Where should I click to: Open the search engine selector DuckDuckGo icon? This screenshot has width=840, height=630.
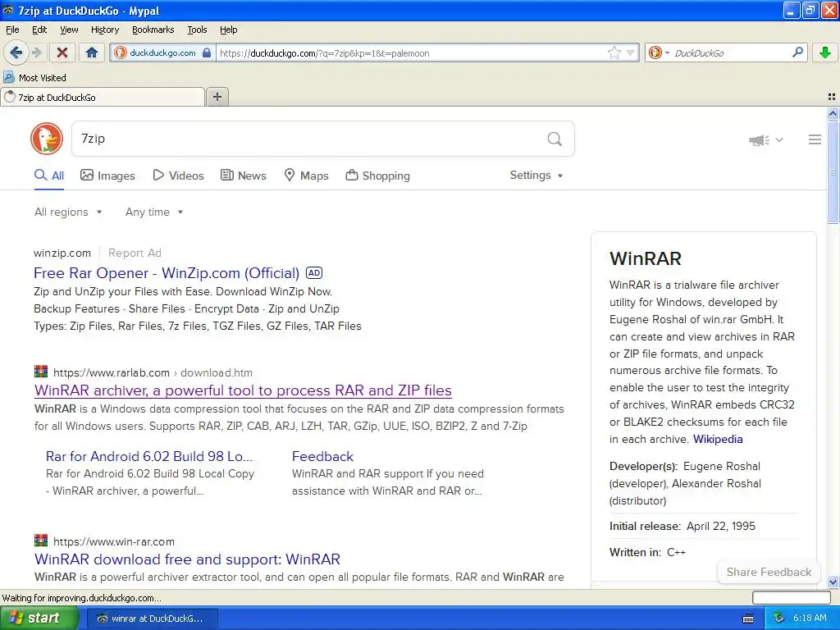(x=655, y=52)
